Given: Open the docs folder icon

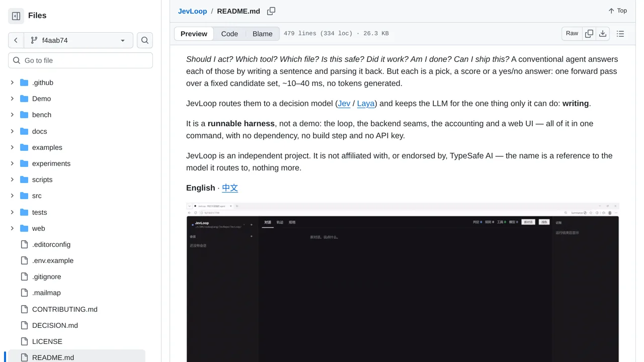Looking at the screenshot, I should pyautogui.click(x=24, y=131).
